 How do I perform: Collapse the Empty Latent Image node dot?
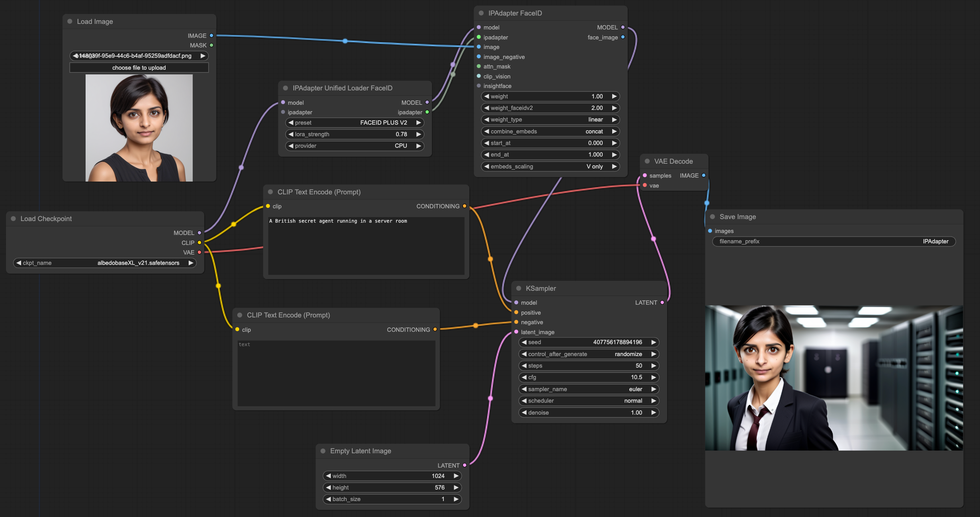[x=323, y=451]
